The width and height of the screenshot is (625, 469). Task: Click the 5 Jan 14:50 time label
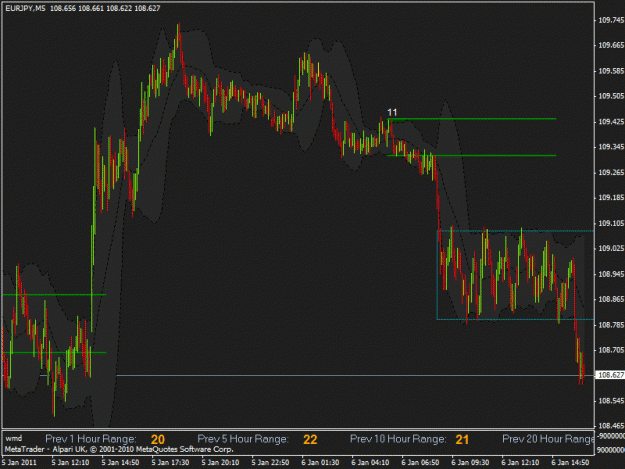pyautogui.click(x=120, y=463)
